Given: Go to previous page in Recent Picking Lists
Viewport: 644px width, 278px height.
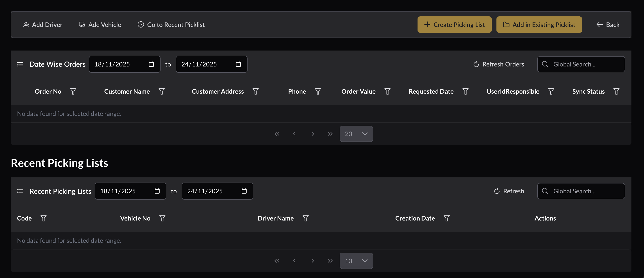Looking at the screenshot, I should 294,261.
